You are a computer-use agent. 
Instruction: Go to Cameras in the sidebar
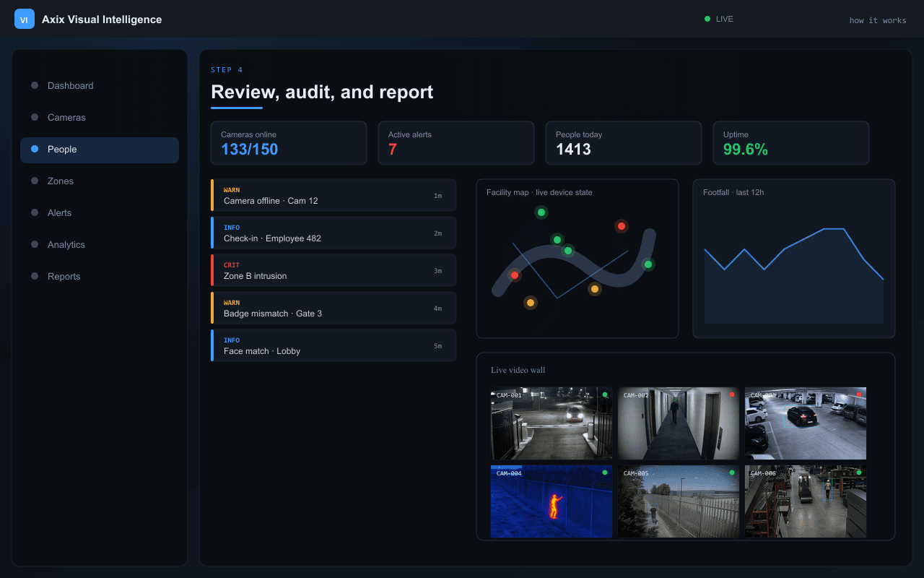[x=100, y=117]
